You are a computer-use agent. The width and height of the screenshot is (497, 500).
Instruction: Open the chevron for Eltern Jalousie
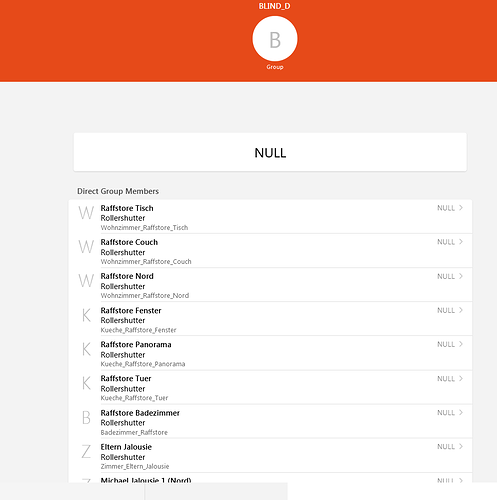[x=461, y=446]
